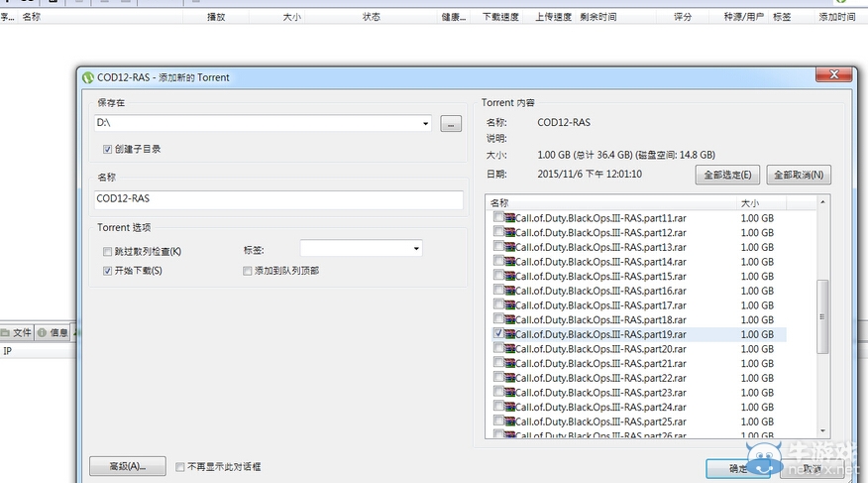Screen dimensions: 868x483
Task: Click 全部取消(N) button
Action: [x=799, y=175]
